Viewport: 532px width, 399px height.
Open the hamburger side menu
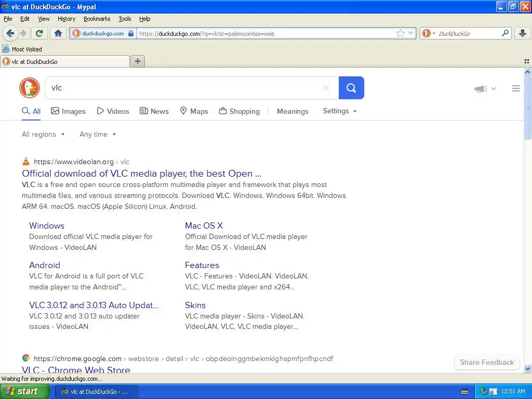click(x=516, y=88)
